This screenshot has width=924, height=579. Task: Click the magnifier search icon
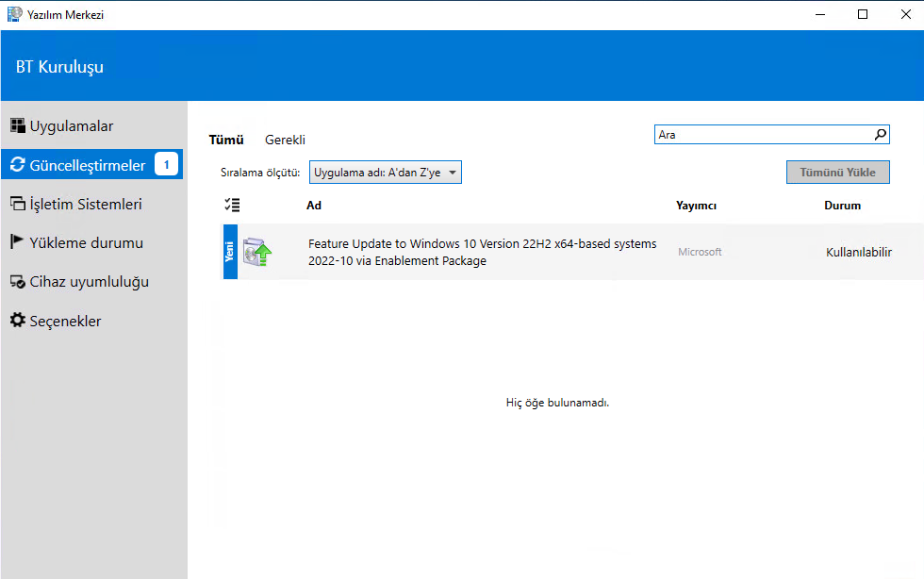[x=881, y=135]
